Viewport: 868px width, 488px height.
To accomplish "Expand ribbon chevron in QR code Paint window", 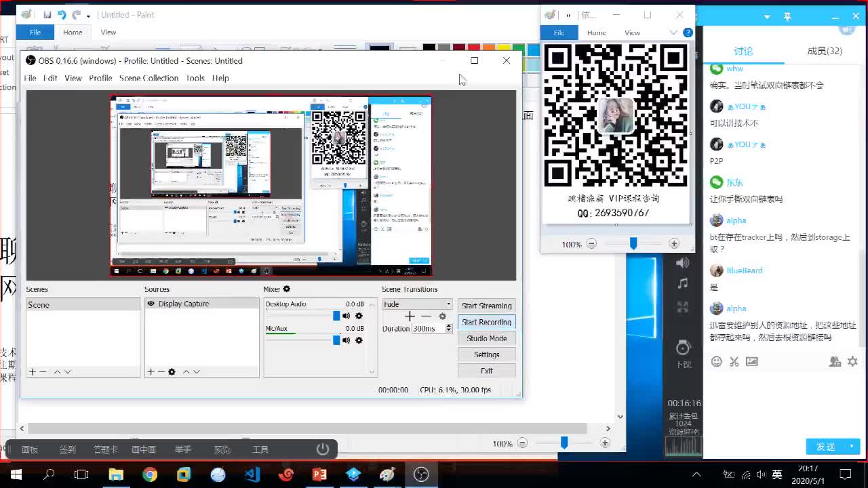I will (673, 33).
